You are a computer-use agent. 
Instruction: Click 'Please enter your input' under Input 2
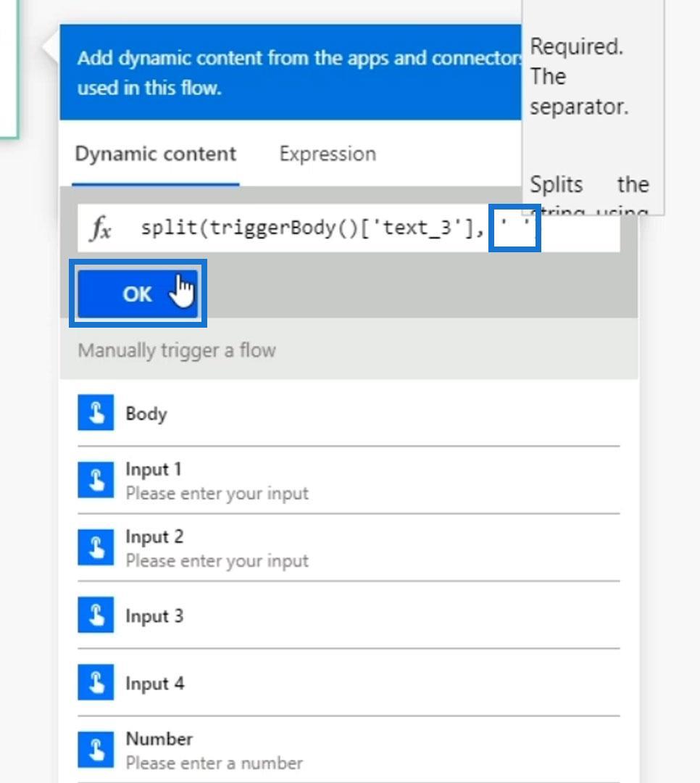(217, 560)
